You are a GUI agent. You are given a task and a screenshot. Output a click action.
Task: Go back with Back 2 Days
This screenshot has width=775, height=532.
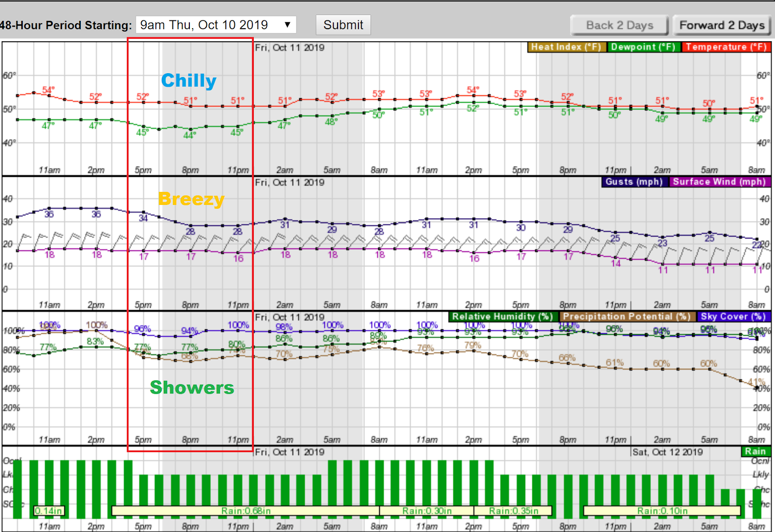click(620, 25)
